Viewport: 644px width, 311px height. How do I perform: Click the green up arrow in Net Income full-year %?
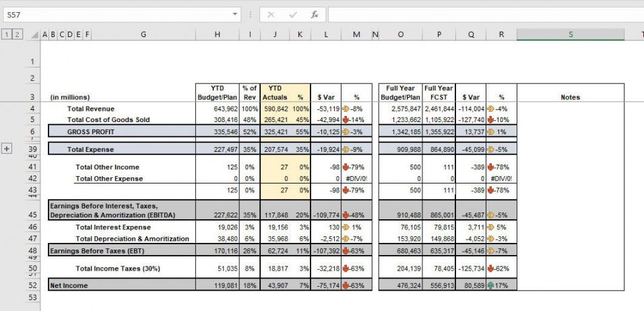(491, 285)
